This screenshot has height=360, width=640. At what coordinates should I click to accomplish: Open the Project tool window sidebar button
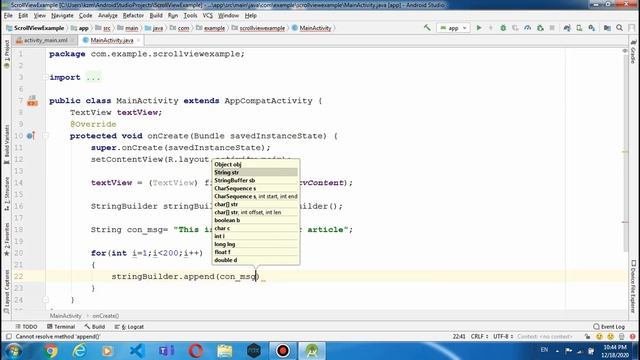pyautogui.click(x=6, y=54)
